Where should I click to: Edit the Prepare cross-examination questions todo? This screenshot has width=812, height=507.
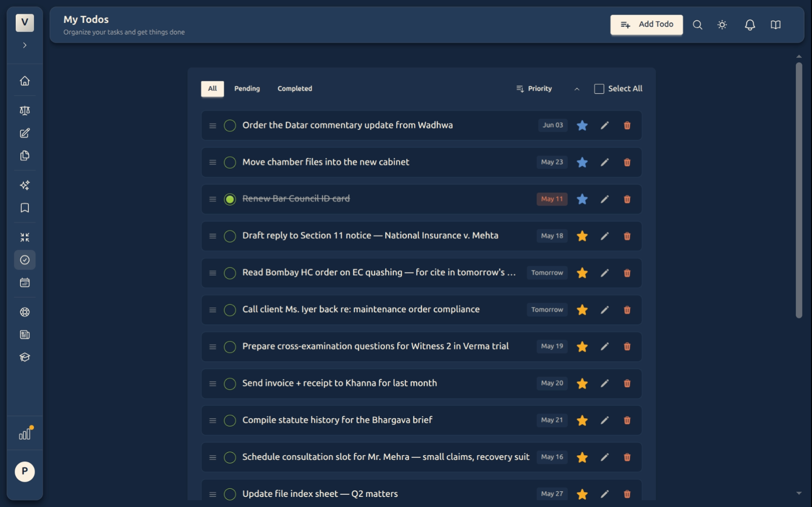click(604, 347)
